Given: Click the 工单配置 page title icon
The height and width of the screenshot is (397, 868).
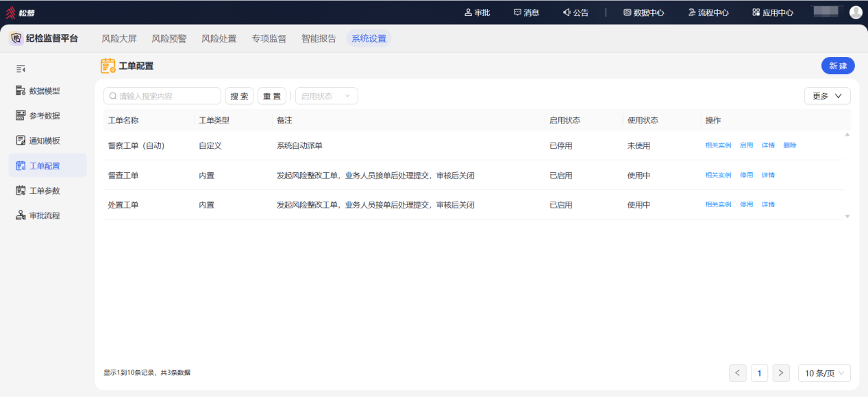Looking at the screenshot, I should pyautogui.click(x=108, y=66).
